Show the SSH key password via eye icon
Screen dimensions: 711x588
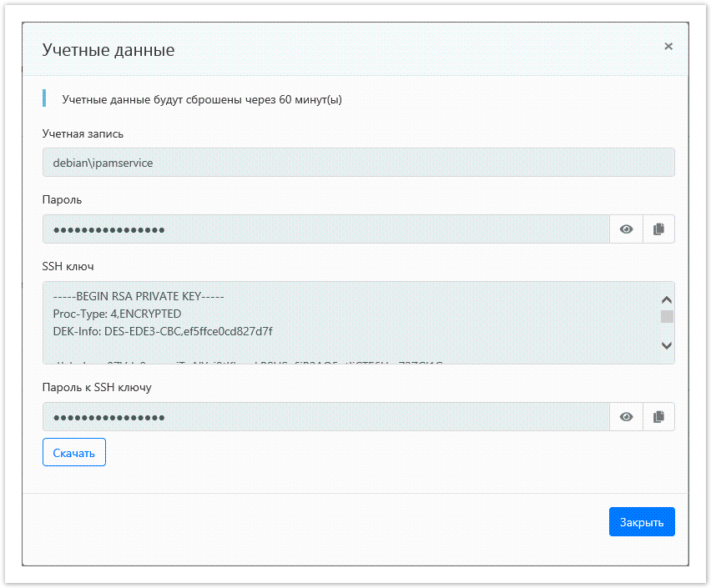626,417
